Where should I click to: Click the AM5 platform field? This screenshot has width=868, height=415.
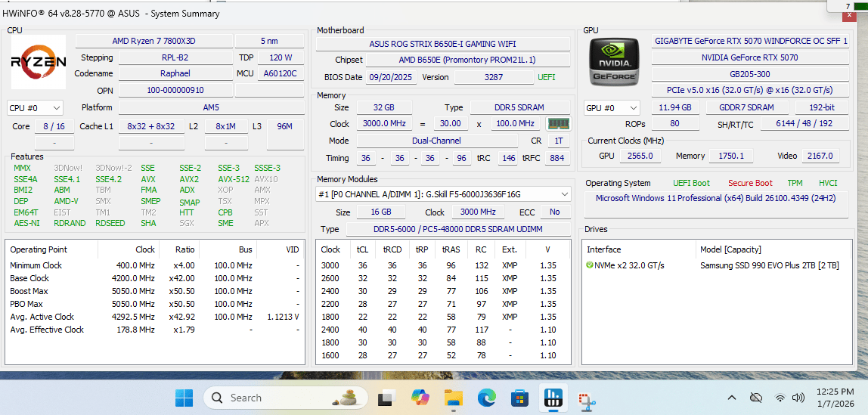(x=211, y=107)
